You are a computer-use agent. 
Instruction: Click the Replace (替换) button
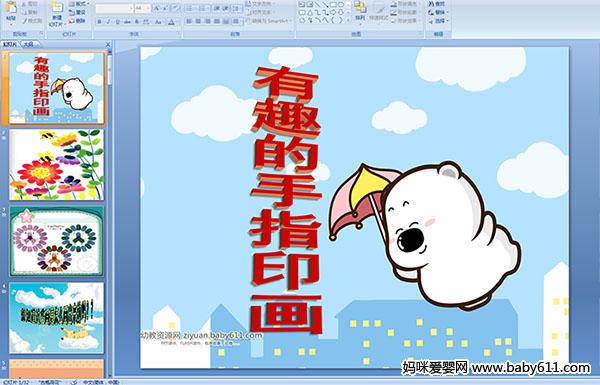click(x=438, y=12)
